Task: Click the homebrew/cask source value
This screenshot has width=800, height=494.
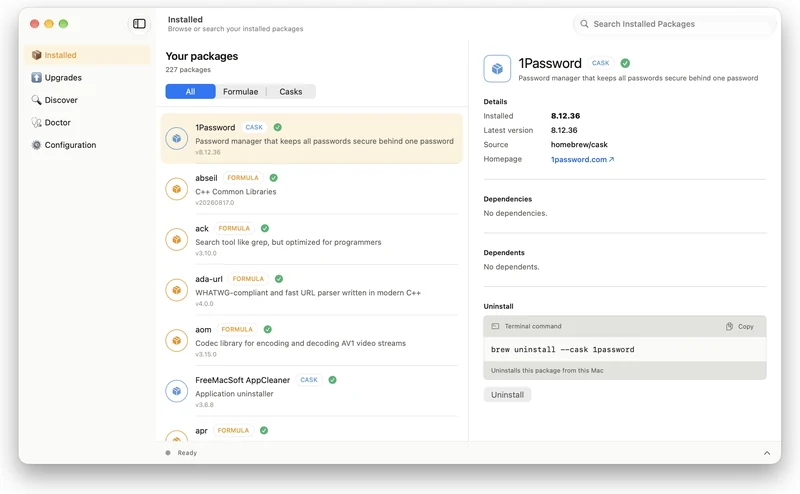Action: pos(579,144)
